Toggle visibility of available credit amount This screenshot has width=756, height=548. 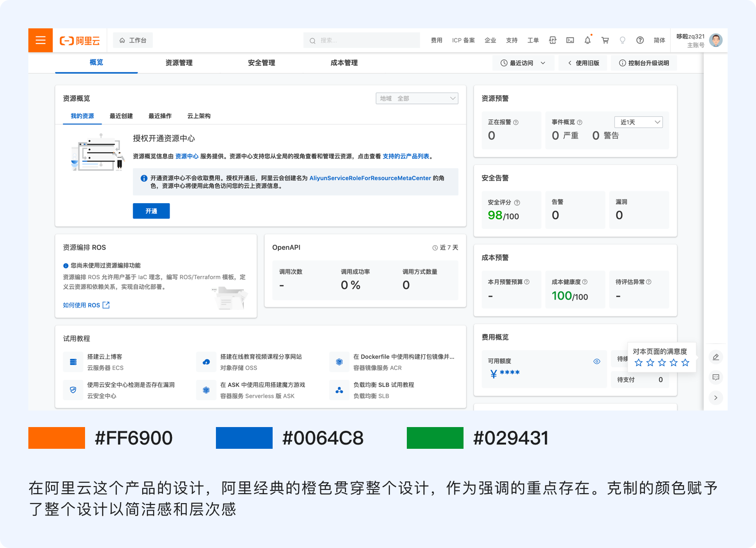[597, 361]
